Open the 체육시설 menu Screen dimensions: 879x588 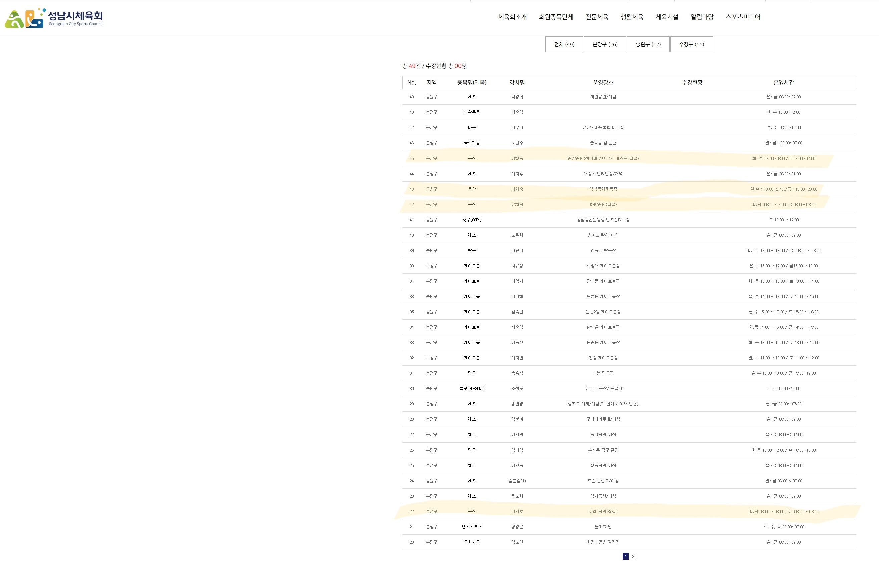(667, 17)
